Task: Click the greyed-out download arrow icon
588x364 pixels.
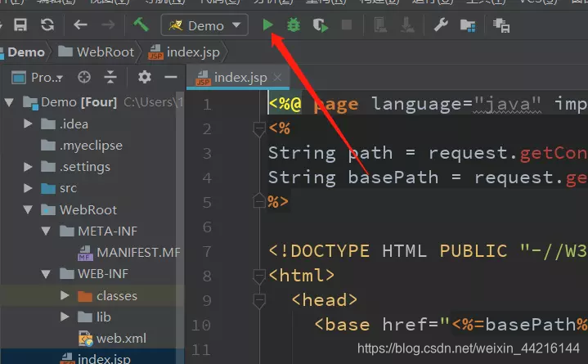Action: tap(407, 25)
